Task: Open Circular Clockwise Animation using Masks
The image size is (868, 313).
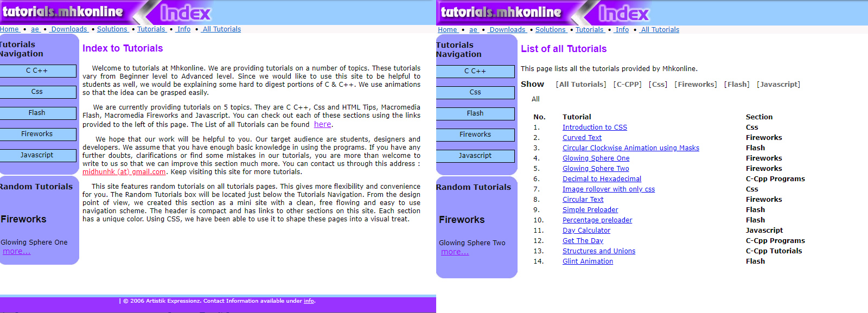Action: (x=630, y=148)
